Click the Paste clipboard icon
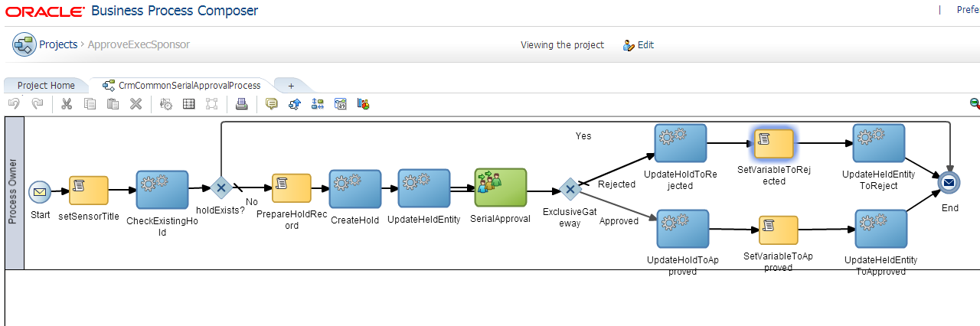The height and width of the screenshot is (326, 980). [113, 104]
